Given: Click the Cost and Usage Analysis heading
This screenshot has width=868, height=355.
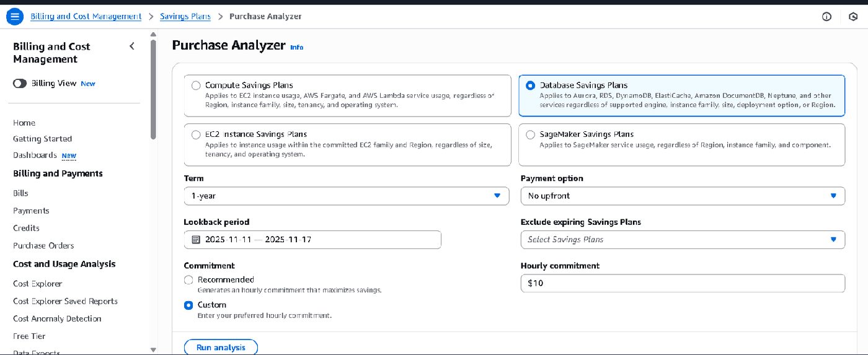Looking at the screenshot, I should (64, 264).
